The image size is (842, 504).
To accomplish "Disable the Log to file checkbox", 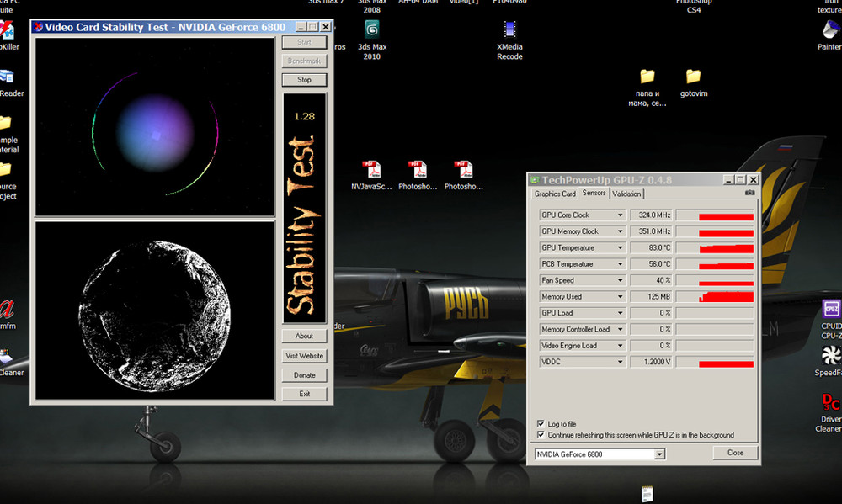I will [541, 424].
